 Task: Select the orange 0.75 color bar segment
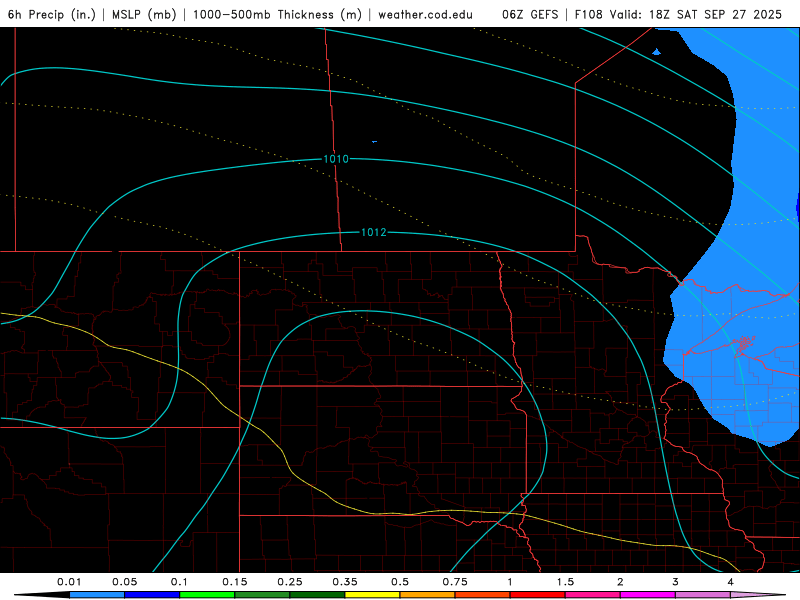coord(483,595)
